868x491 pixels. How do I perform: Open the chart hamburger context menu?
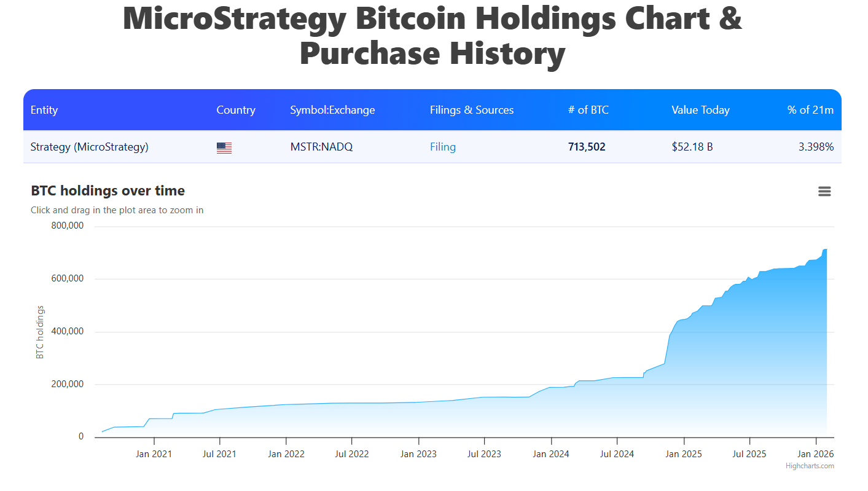(x=824, y=192)
